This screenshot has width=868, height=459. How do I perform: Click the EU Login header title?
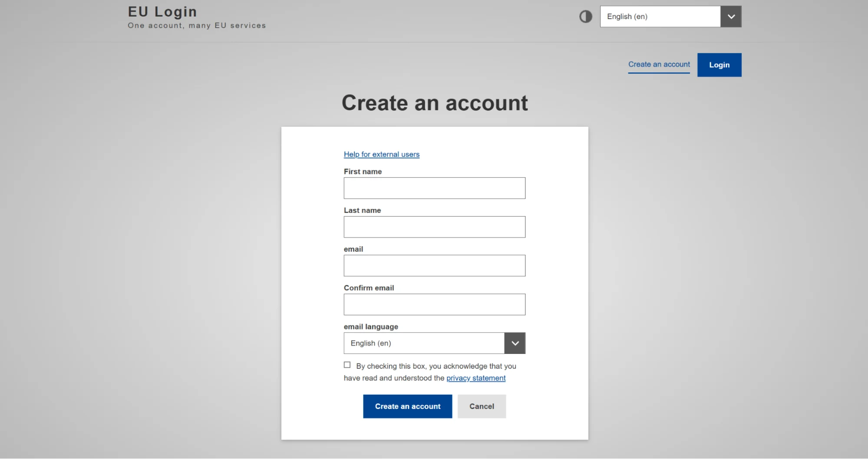(x=162, y=12)
